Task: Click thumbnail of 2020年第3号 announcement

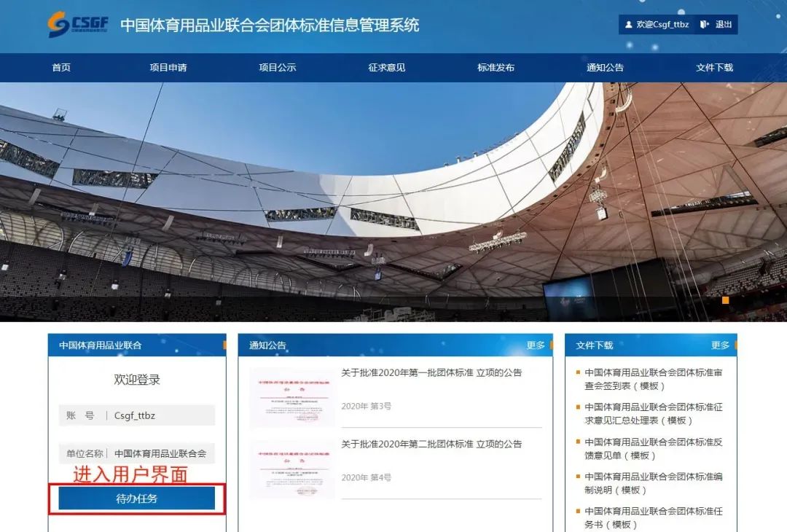Action: pos(293,397)
